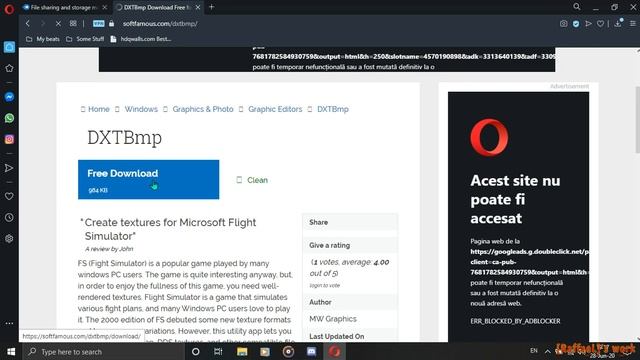The width and height of the screenshot is (640, 360).
Task: Click the Free Download button
Action: tap(149, 180)
